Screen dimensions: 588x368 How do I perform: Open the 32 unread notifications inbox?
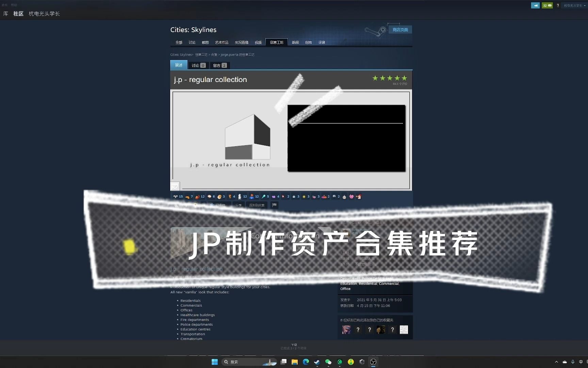click(547, 5)
